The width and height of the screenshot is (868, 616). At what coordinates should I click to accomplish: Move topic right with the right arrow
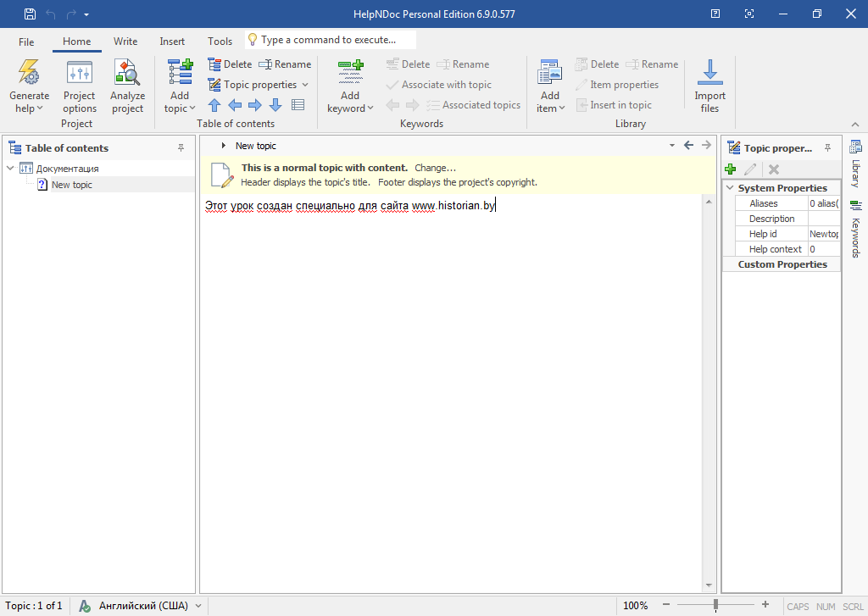254,104
